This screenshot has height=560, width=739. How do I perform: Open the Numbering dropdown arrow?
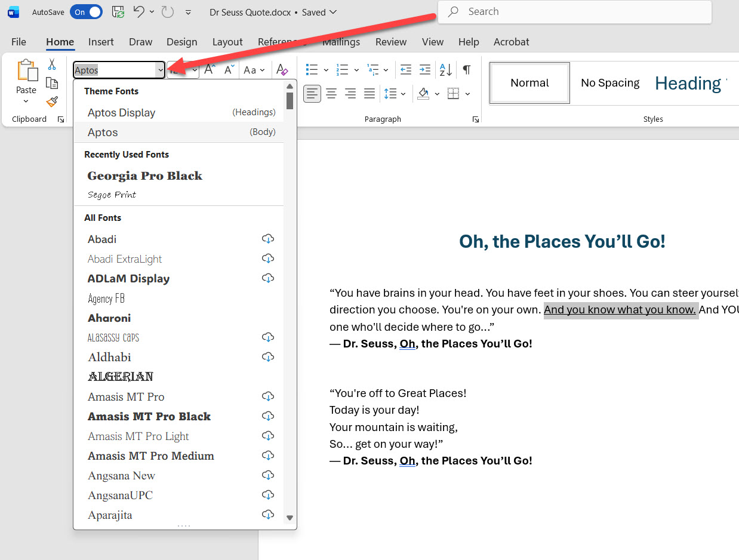point(356,70)
